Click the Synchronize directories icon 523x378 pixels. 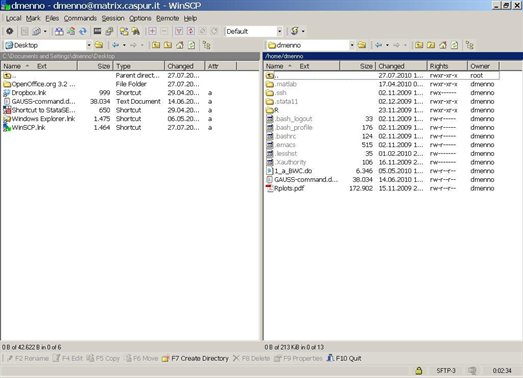[71, 31]
